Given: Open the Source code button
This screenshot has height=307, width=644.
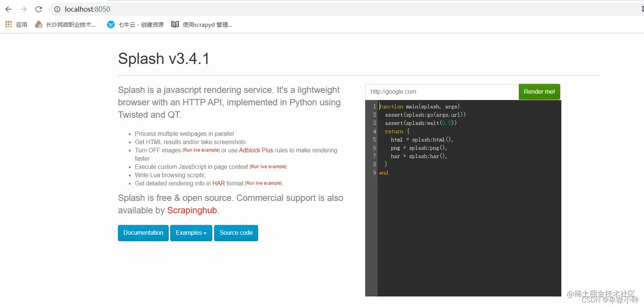Looking at the screenshot, I should click(236, 233).
